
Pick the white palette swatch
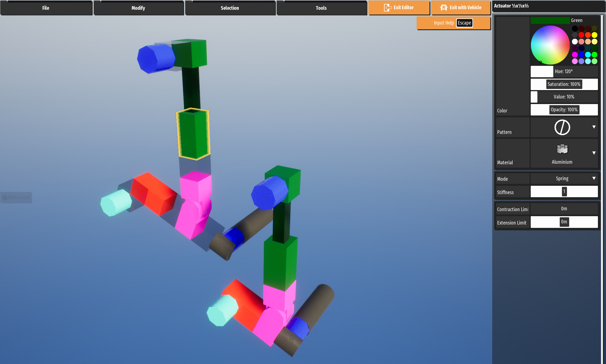[575, 42]
